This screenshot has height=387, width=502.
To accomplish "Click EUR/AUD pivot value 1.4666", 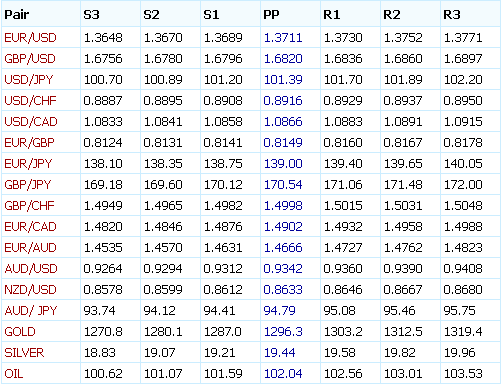I will point(283,248).
